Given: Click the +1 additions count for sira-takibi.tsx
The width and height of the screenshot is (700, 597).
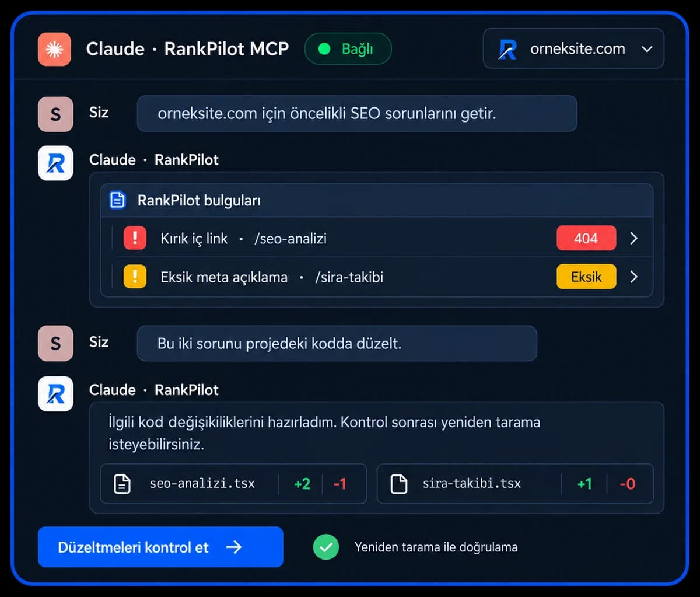Looking at the screenshot, I should coord(584,484).
